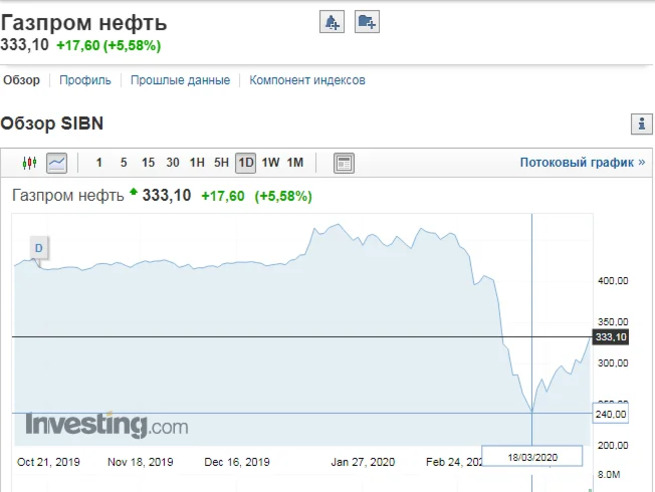Open the news layout icon in chart toolbar
The width and height of the screenshot is (655, 492).
coord(344,163)
